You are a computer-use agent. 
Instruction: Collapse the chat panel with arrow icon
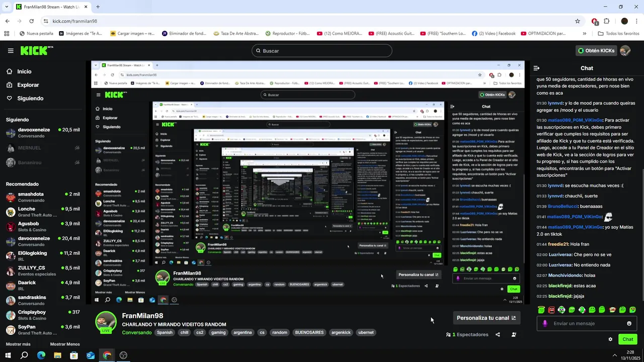coord(536,68)
